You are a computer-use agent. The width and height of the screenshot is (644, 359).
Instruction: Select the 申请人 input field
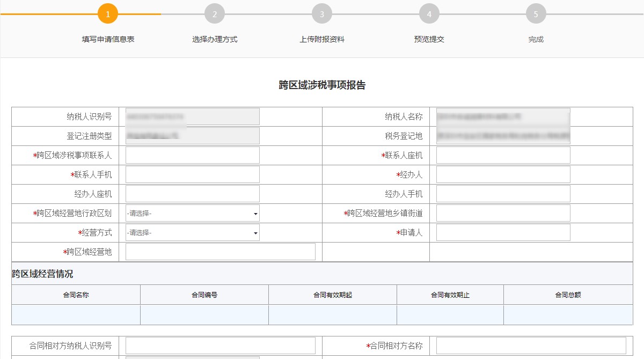click(x=503, y=232)
